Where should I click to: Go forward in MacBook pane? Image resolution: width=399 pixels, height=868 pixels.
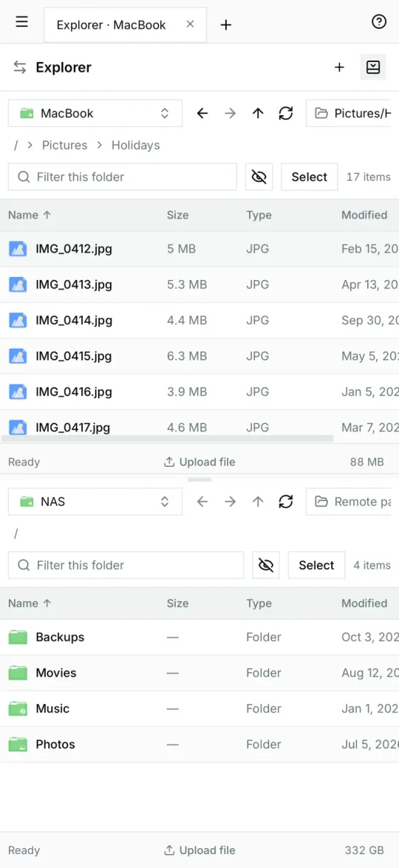[231, 114]
